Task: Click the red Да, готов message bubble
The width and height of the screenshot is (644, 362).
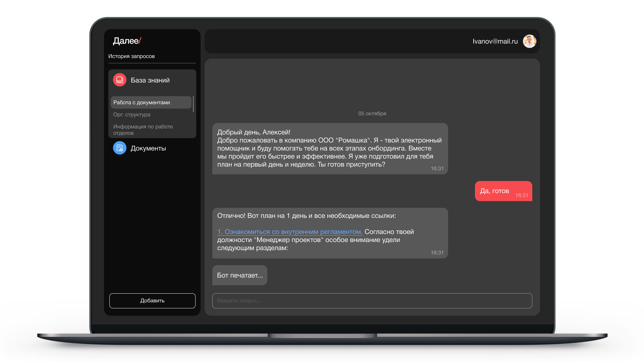Action: (503, 191)
